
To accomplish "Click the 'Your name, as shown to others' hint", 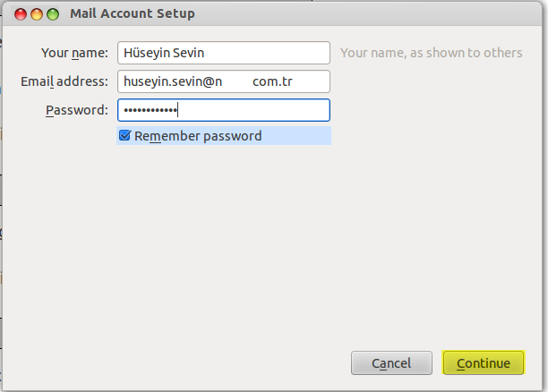I will tap(432, 53).
